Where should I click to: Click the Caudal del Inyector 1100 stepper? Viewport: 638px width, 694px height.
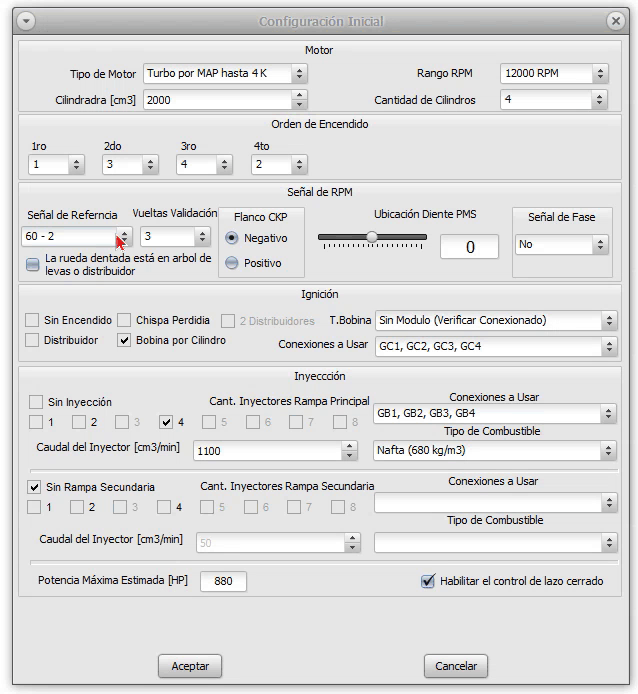tap(350, 451)
